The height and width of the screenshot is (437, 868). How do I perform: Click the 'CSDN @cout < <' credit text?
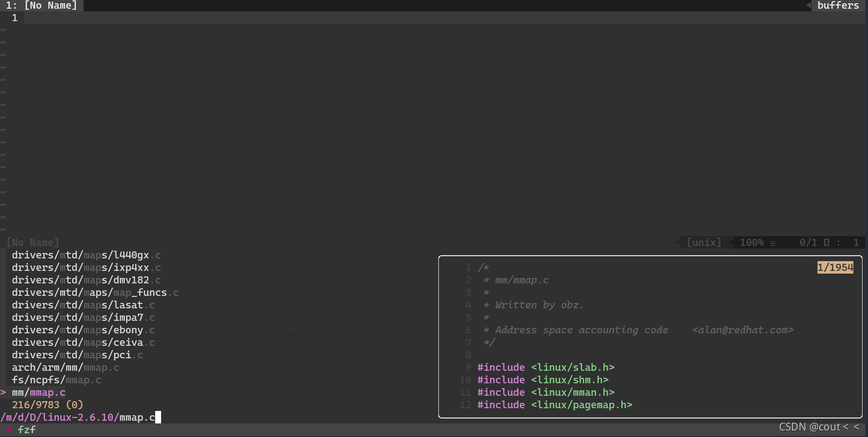click(x=819, y=427)
